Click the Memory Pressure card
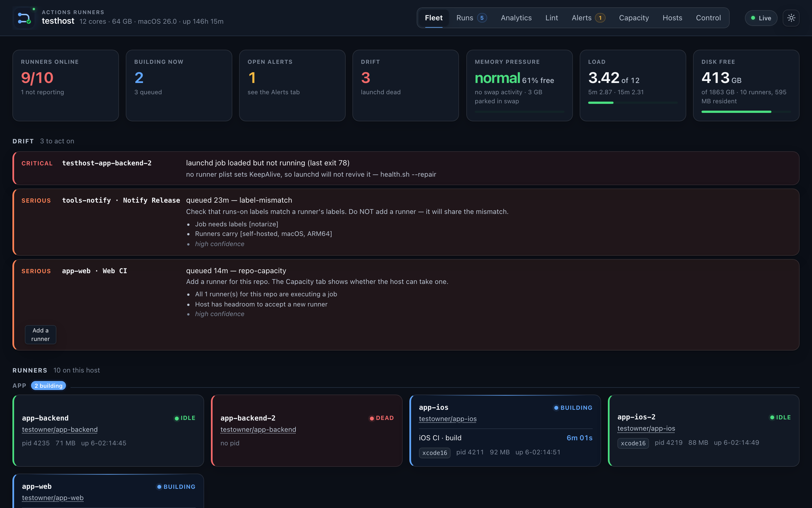This screenshot has width=812, height=508. (x=519, y=85)
